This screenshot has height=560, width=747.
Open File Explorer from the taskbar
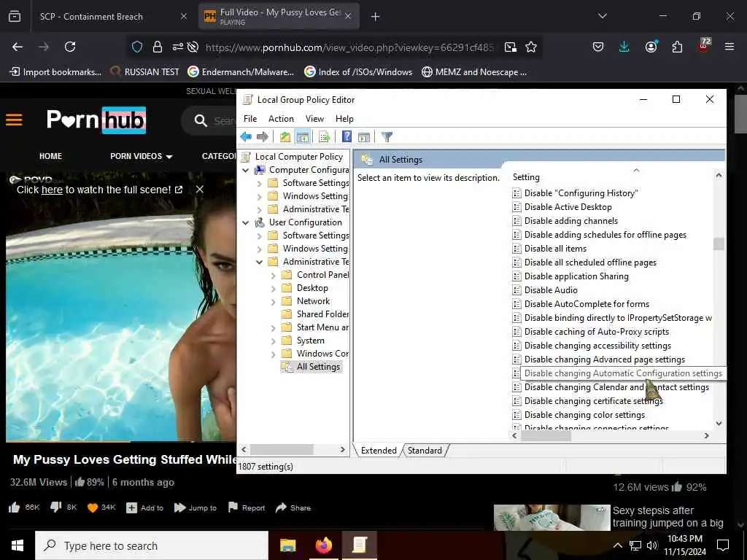click(287, 545)
